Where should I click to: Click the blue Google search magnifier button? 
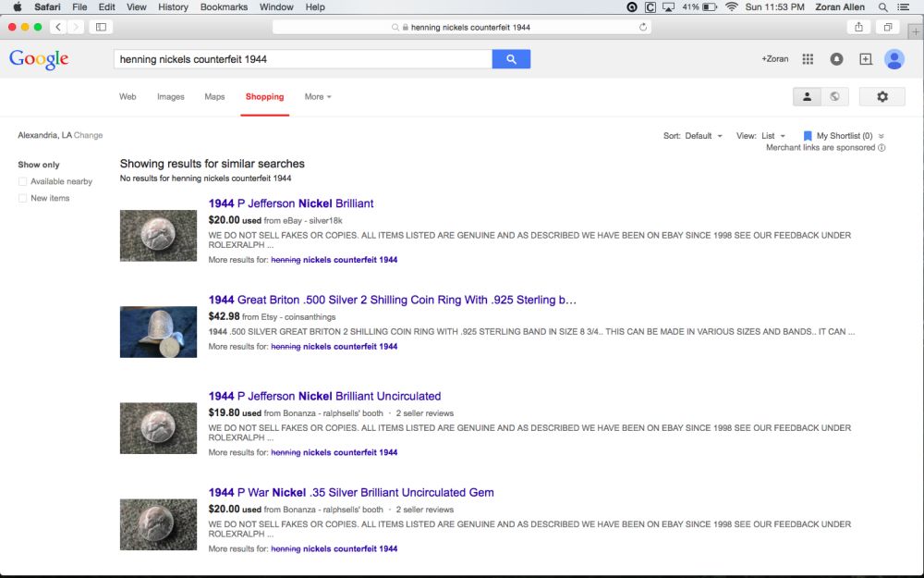point(511,59)
